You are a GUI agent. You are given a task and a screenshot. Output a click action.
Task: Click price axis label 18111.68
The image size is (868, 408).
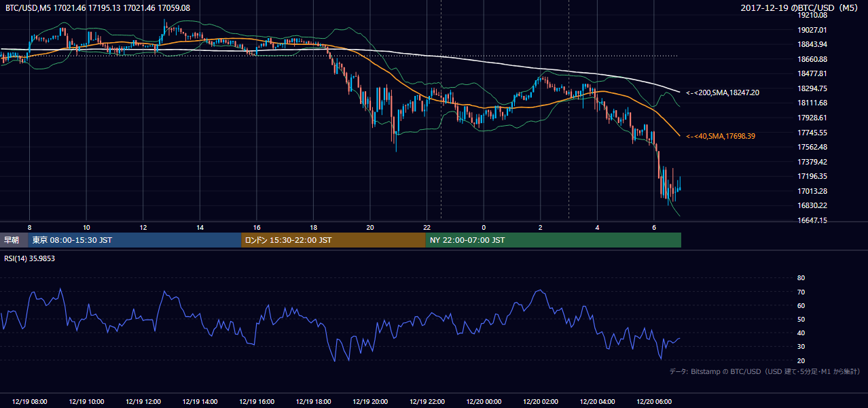click(812, 103)
